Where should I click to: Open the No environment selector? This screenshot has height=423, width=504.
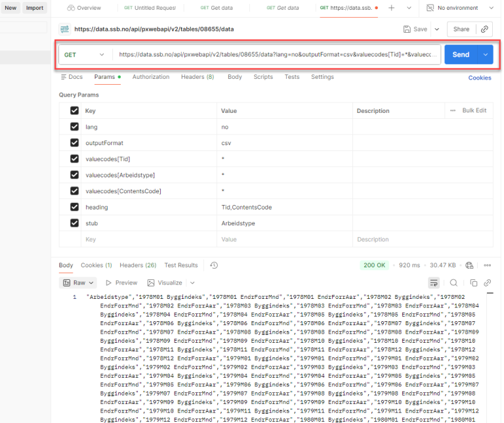(x=459, y=8)
